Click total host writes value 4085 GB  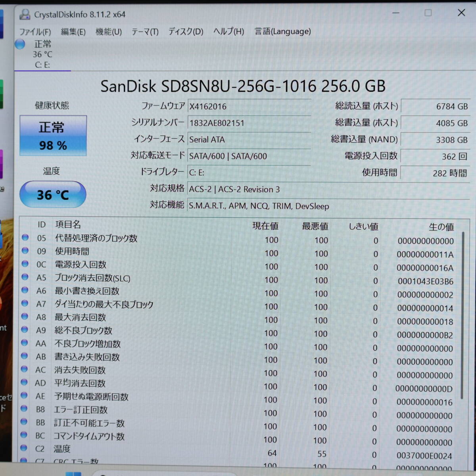click(436, 123)
